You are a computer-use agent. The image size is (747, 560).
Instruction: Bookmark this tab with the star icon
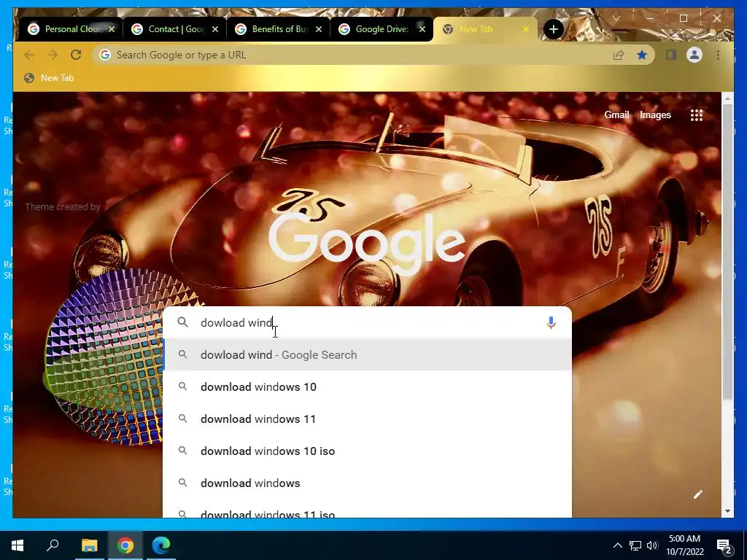(x=642, y=55)
